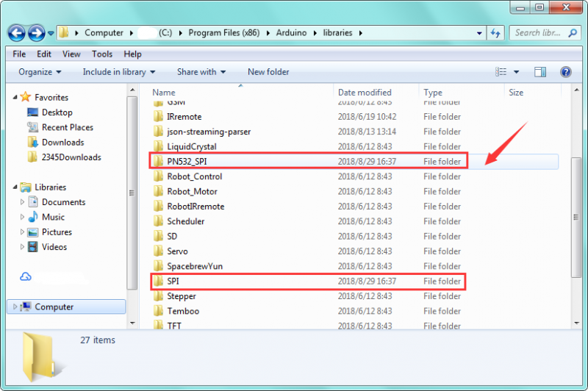Viewport: 588px width, 391px height.
Task: Click the New folder button
Action: coord(268,72)
